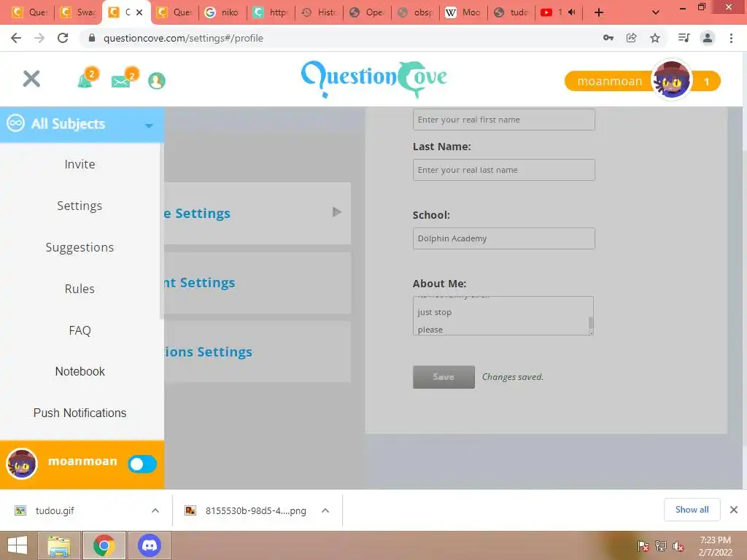The image size is (747, 560).
Task: Reload the page with the refresh icon
Action: (63, 38)
